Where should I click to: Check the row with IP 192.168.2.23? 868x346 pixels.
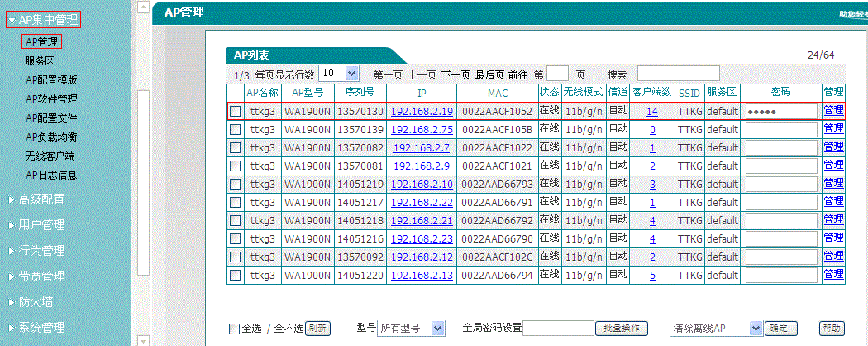(x=236, y=239)
